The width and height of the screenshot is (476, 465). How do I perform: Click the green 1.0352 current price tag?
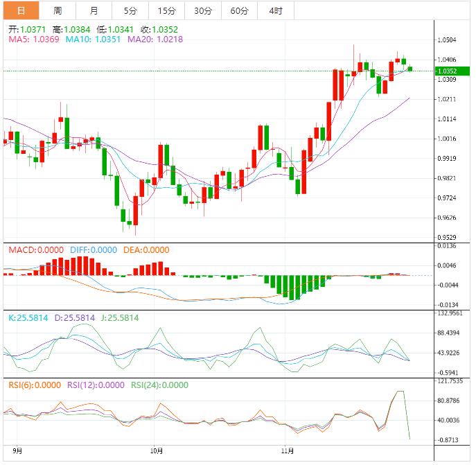click(x=446, y=71)
